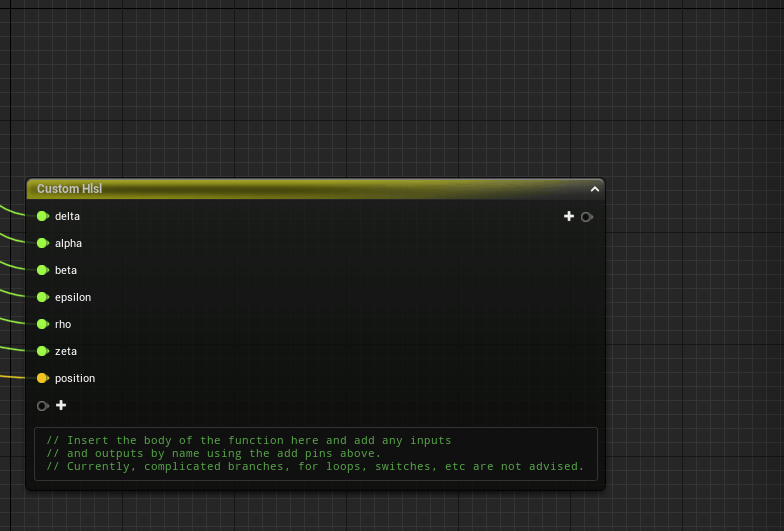This screenshot has width=784, height=531.
Task: Click the empty output pin on right side
Action: pos(586,217)
